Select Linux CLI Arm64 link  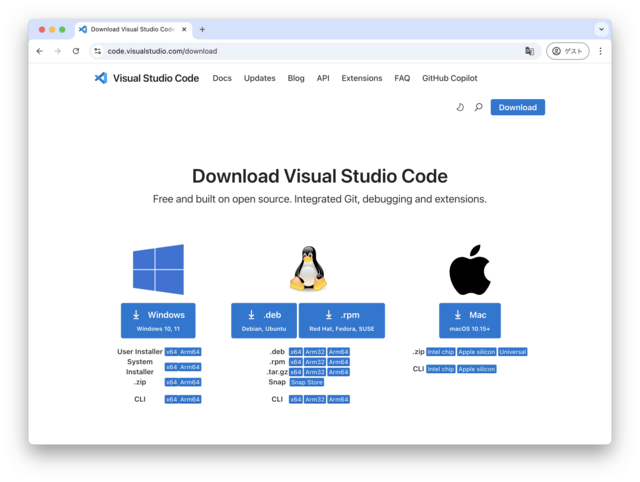338,399
